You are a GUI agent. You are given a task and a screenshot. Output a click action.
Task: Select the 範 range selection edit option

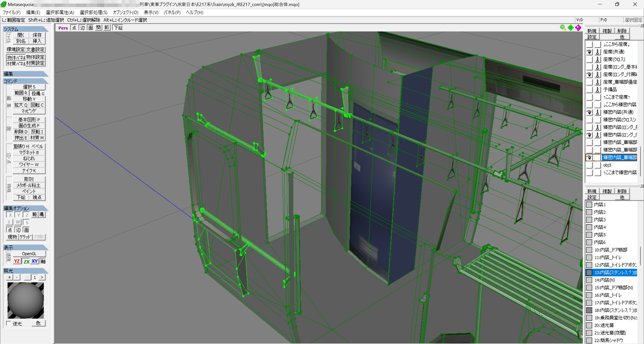35,215
